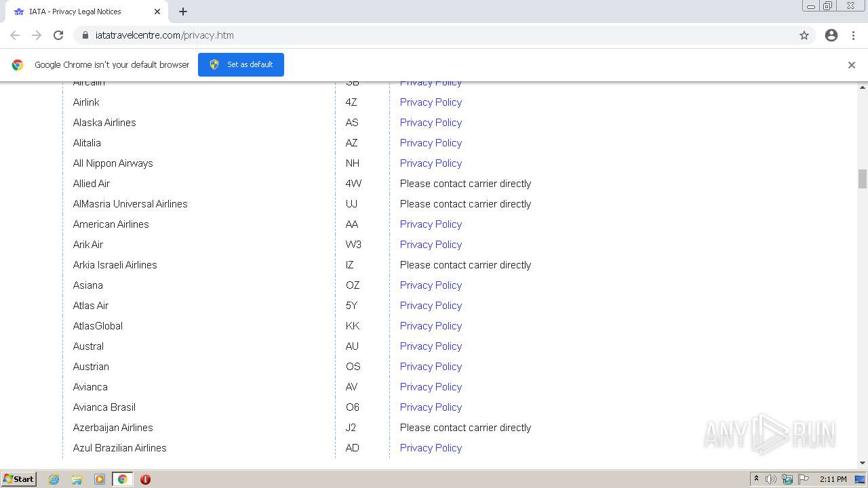Viewport: 868px width, 488px height.
Task: Click the Azerbaijan Airlines text
Action: click(113, 428)
